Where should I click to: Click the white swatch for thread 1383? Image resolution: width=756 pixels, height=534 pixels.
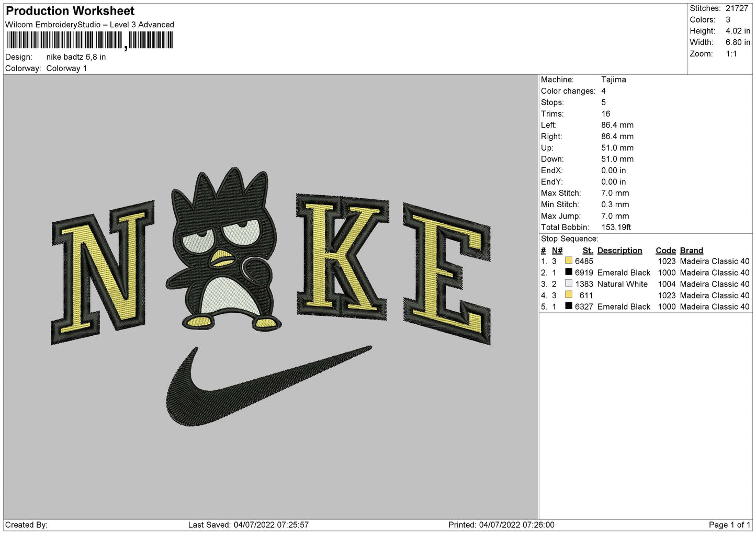[569, 283]
